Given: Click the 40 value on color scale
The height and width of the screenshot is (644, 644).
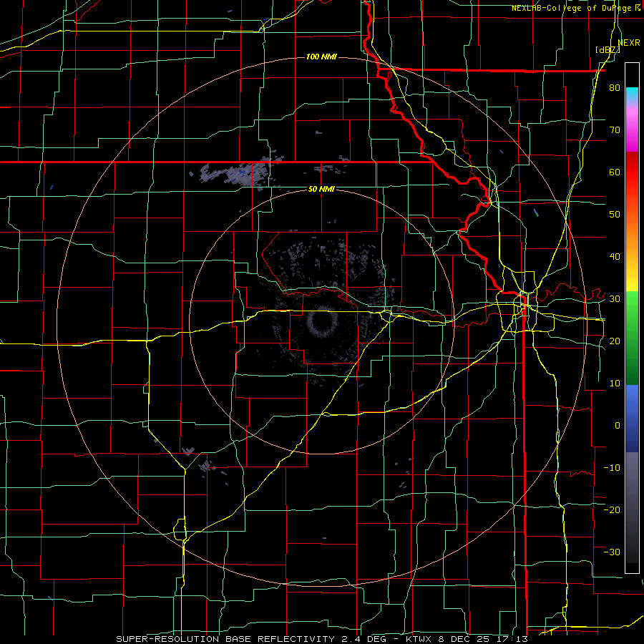Looking at the screenshot, I should point(615,257).
